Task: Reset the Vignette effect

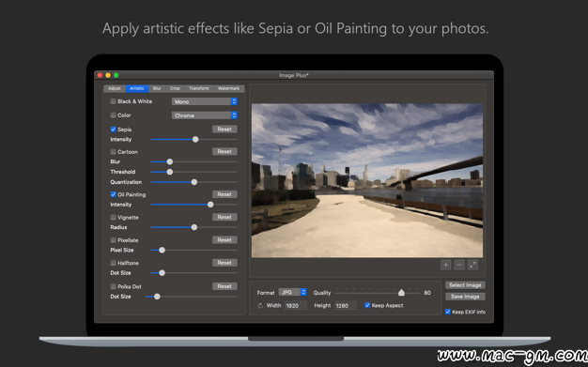Action: point(224,217)
